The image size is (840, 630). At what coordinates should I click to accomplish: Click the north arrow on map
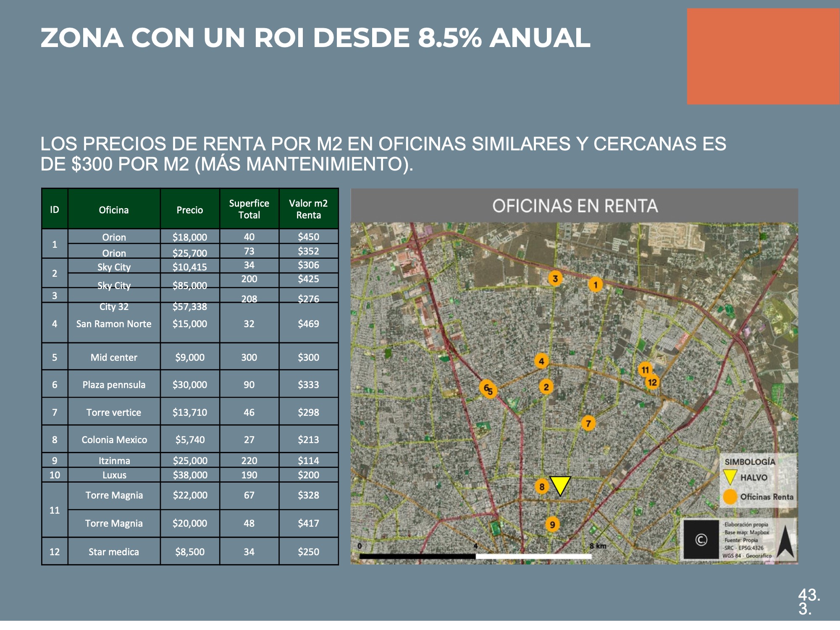click(x=785, y=542)
